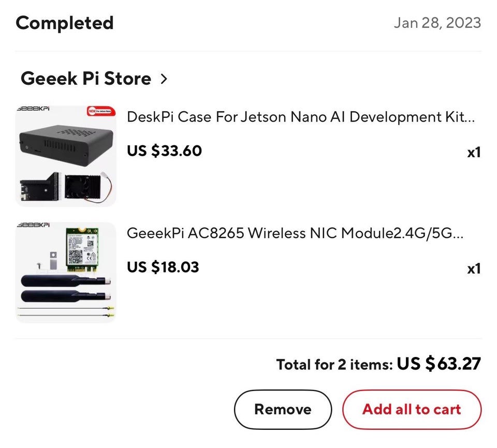This screenshot has height=448, width=497.
Task: Select the US $33.60 price
Action: [x=164, y=151]
